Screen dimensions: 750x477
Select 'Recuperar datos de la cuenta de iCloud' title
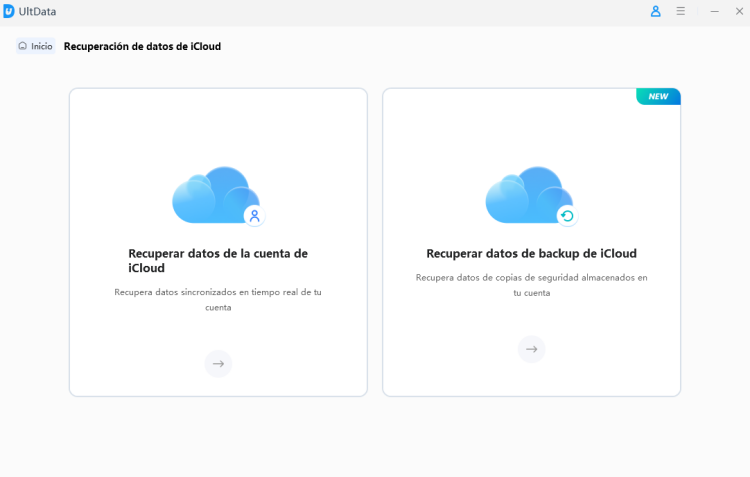(x=218, y=260)
